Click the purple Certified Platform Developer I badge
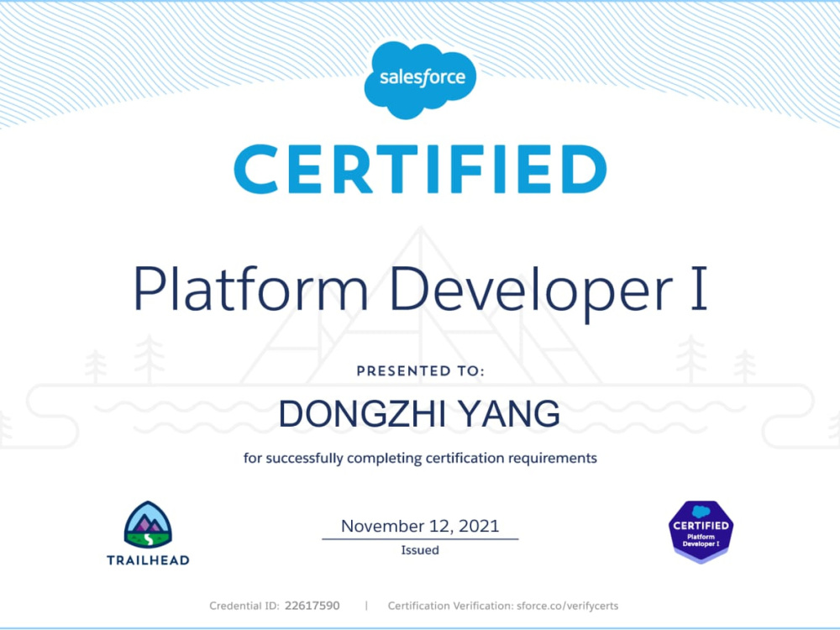 pos(701,532)
